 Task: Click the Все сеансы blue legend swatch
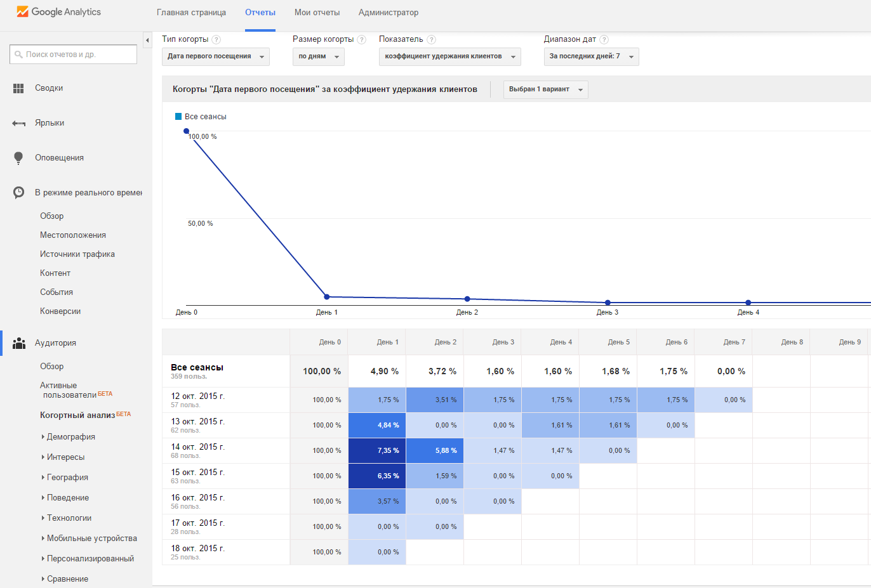(178, 117)
